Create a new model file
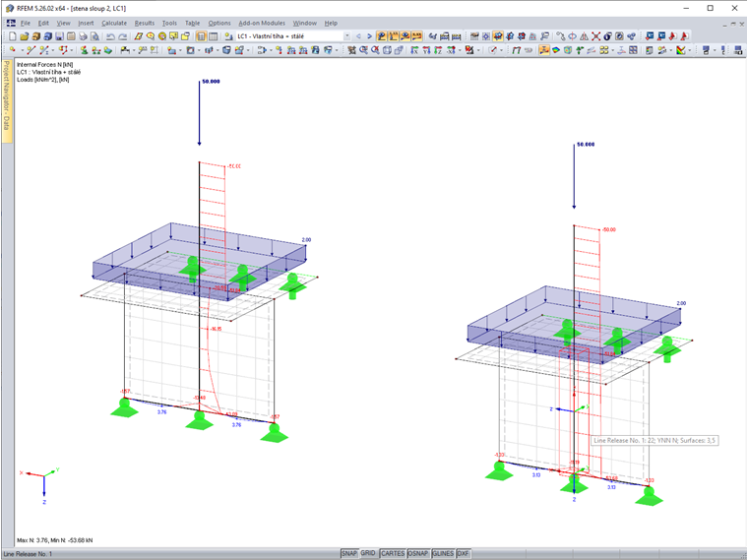 [13, 36]
